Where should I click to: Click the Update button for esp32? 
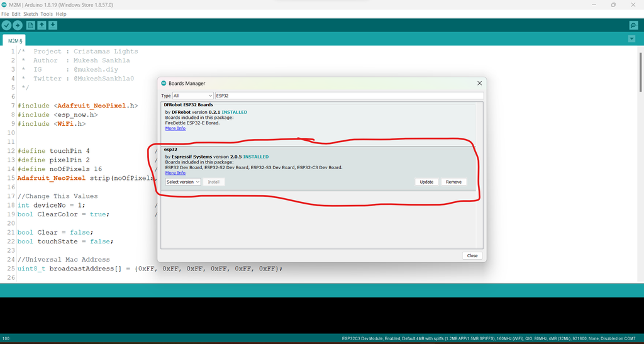point(426,182)
